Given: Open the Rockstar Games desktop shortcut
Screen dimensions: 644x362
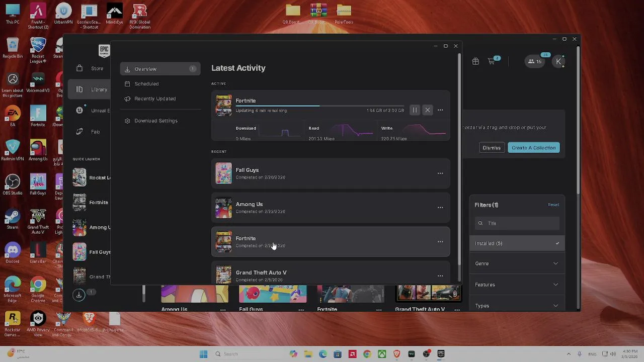Looking at the screenshot, I should coord(13,324).
